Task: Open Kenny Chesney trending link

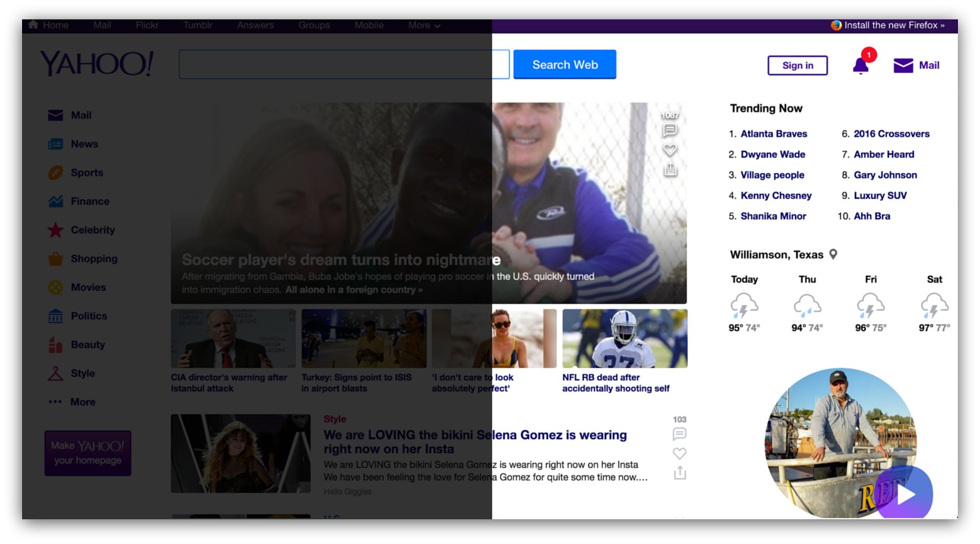Action: (776, 196)
